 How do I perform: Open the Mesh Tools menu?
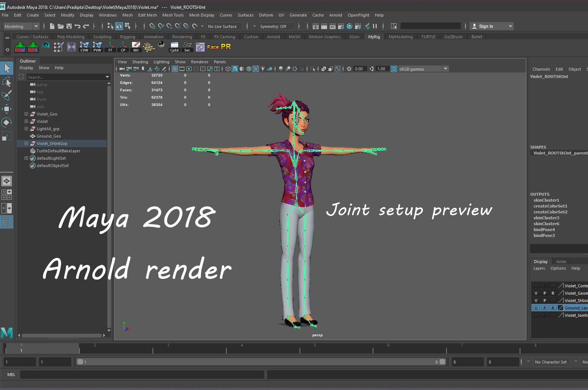coord(173,15)
